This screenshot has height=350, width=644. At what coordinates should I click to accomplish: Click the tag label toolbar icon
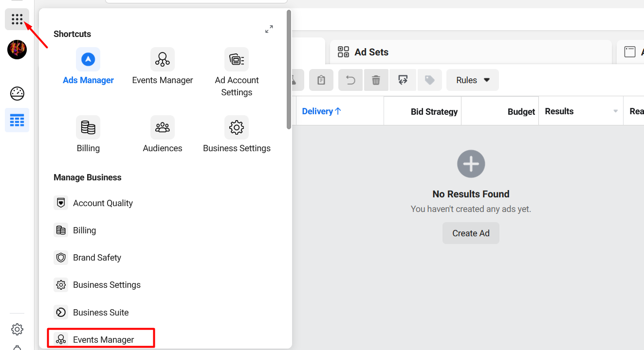coord(430,80)
